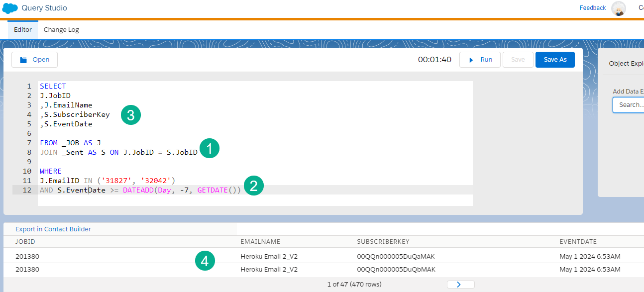Open the Einstein avatar profile menu
Viewport: 644px width, 292px height.
click(x=619, y=8)
